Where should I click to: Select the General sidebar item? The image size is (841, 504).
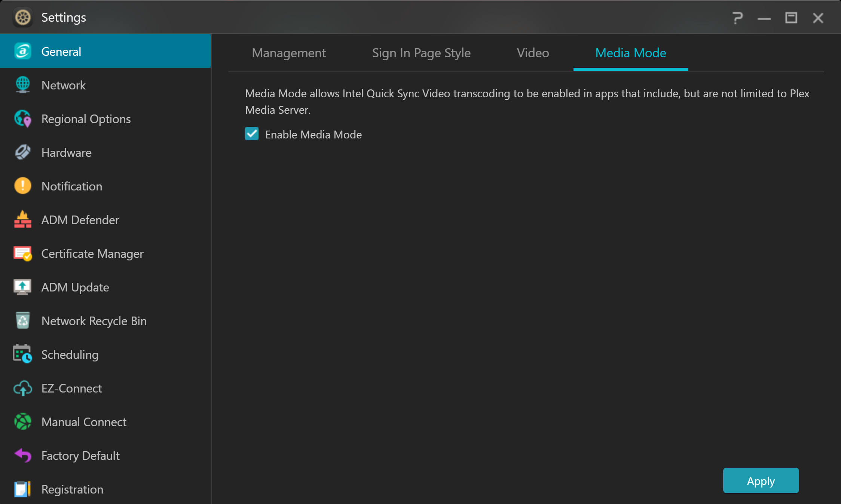(61, 51)
